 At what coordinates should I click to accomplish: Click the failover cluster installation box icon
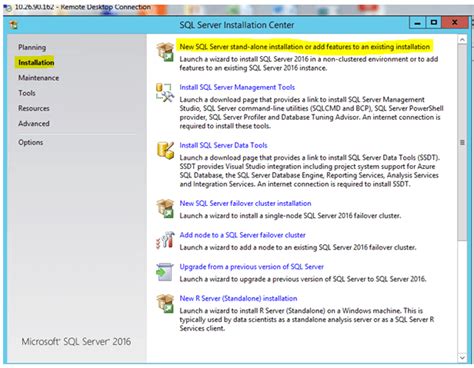165,208
